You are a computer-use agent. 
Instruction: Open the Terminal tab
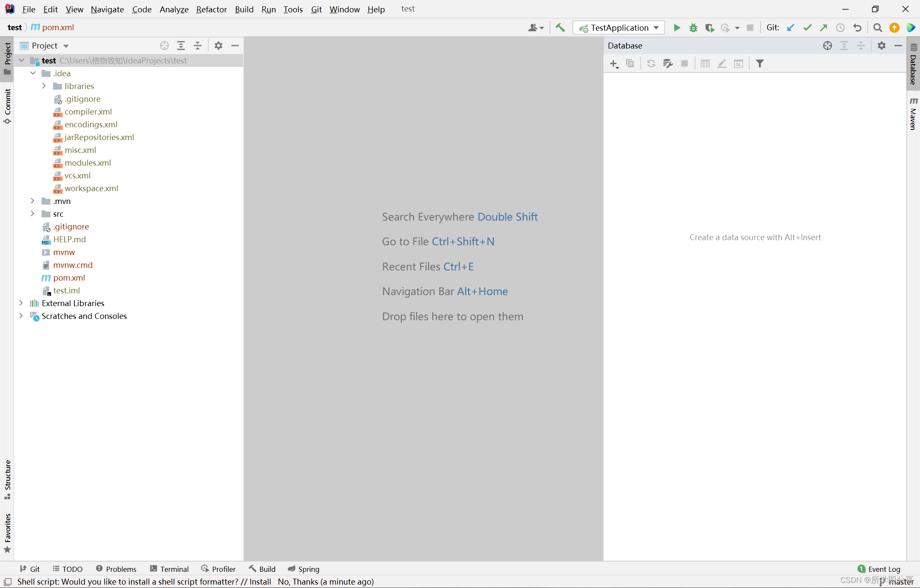tap(170, 569)
